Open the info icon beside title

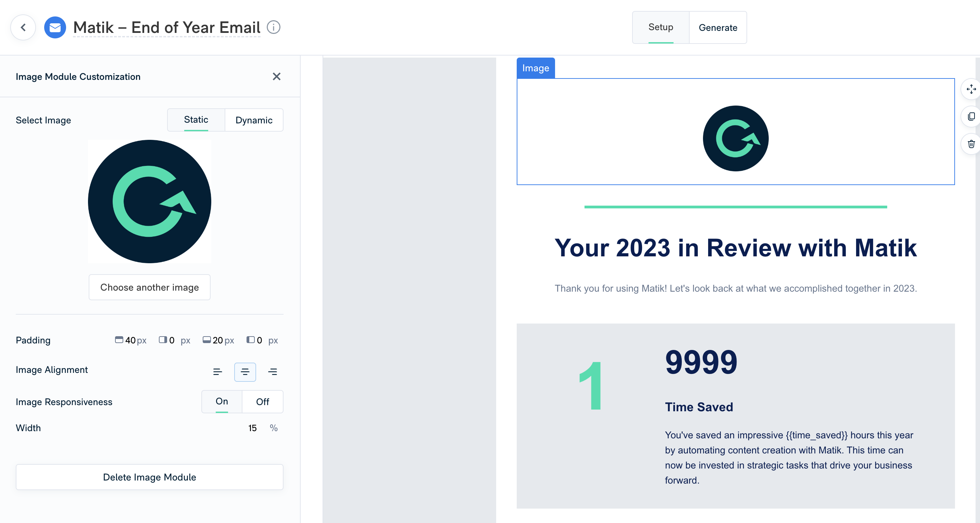pyautogui.click(x=273, y=27)
